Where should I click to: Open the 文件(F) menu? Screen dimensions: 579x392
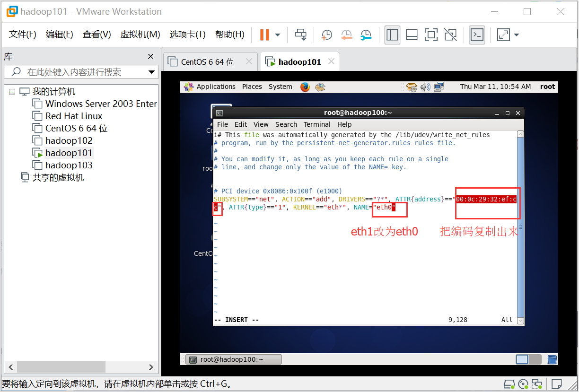click(23, 35)
